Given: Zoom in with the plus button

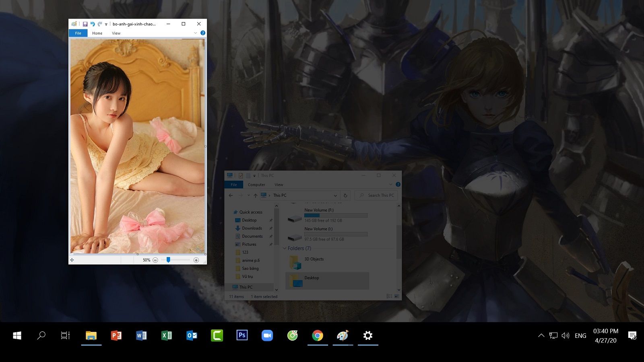Looking at the screenshot, I should tap(196, 260).
